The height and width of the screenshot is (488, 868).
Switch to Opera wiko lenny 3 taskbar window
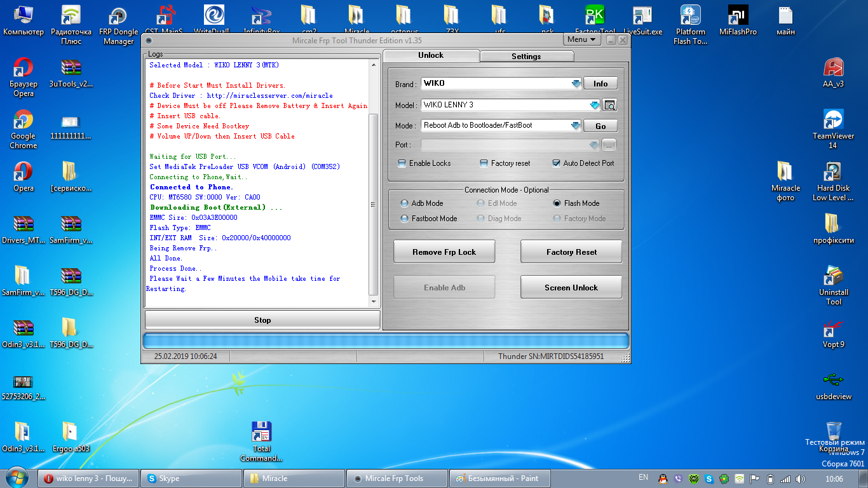coord(88,478)
